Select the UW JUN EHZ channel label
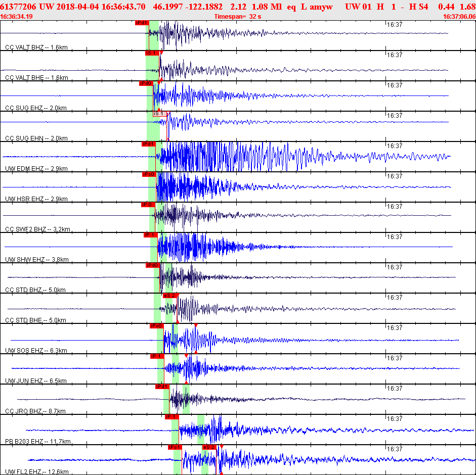The height and width of the screenshot is (475, 476). pyautogui.click(x=36, y=381)
